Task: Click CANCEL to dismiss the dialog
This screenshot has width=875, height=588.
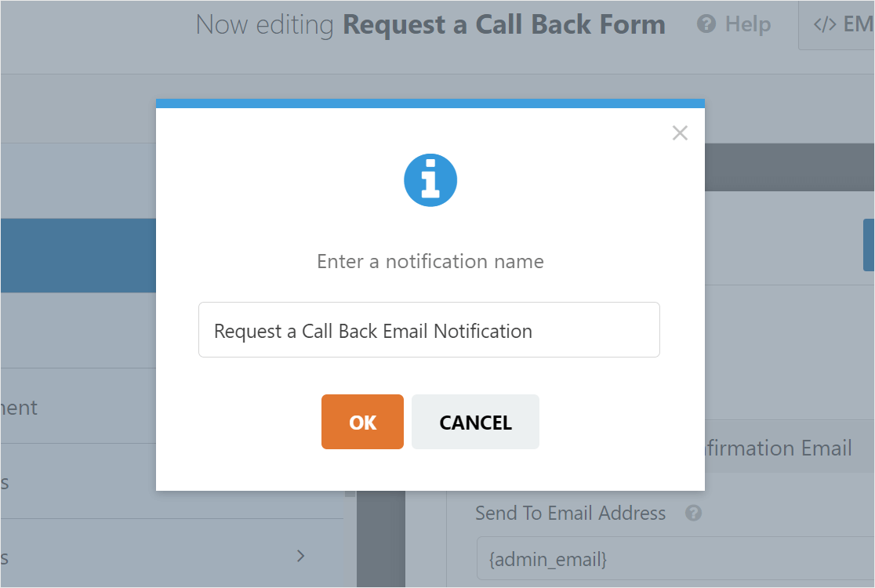Action: pos(475,421)
